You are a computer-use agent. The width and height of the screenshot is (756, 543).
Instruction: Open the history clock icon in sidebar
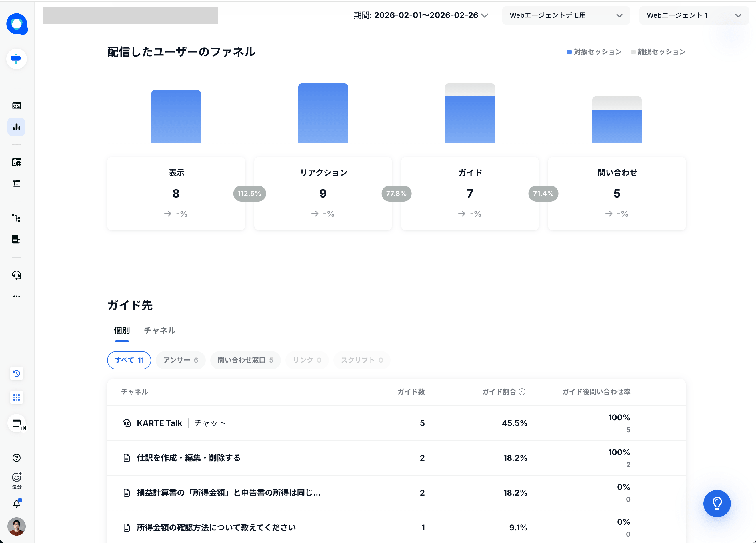[16, 373]
